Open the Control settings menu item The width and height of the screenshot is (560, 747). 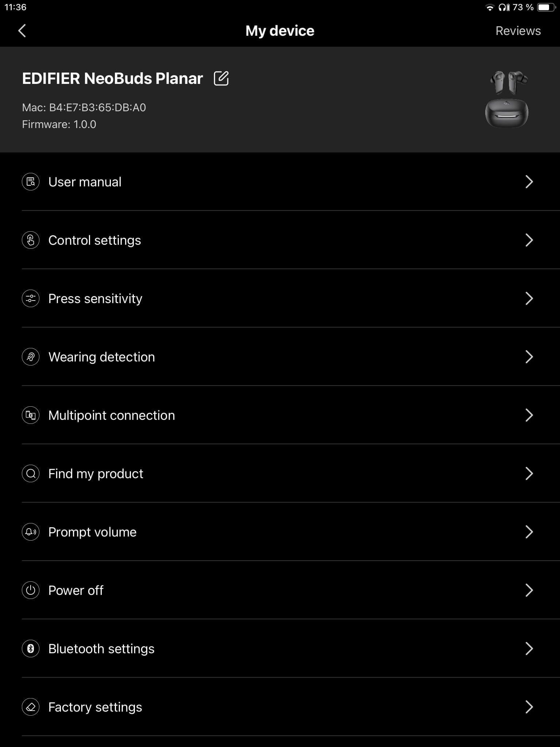(x=95, y=240)
